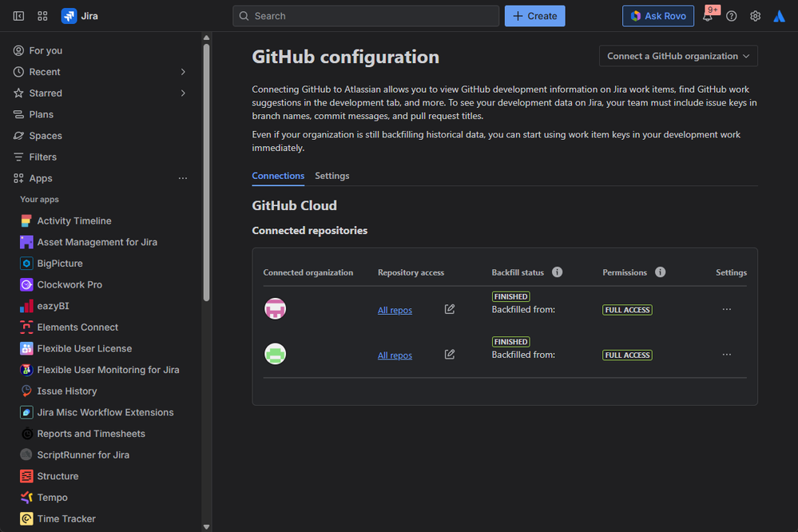
Task: Click the green organization avatar
Action: pos(275,354)
